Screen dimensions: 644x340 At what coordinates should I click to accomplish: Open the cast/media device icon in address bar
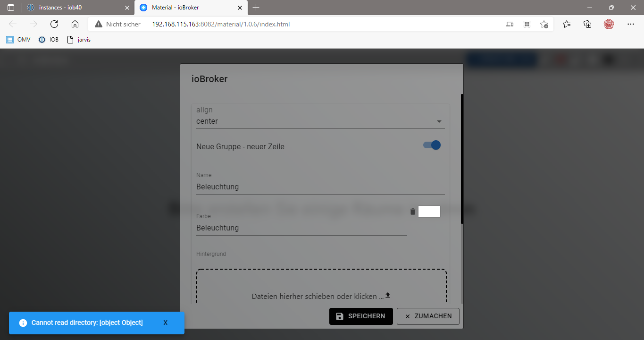(x=510, y=24)
